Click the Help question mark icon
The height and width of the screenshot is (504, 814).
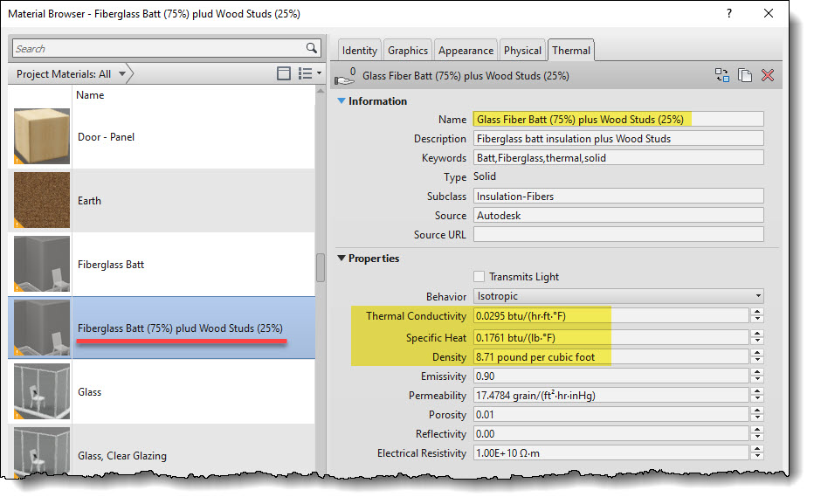(x=729, y=13)
